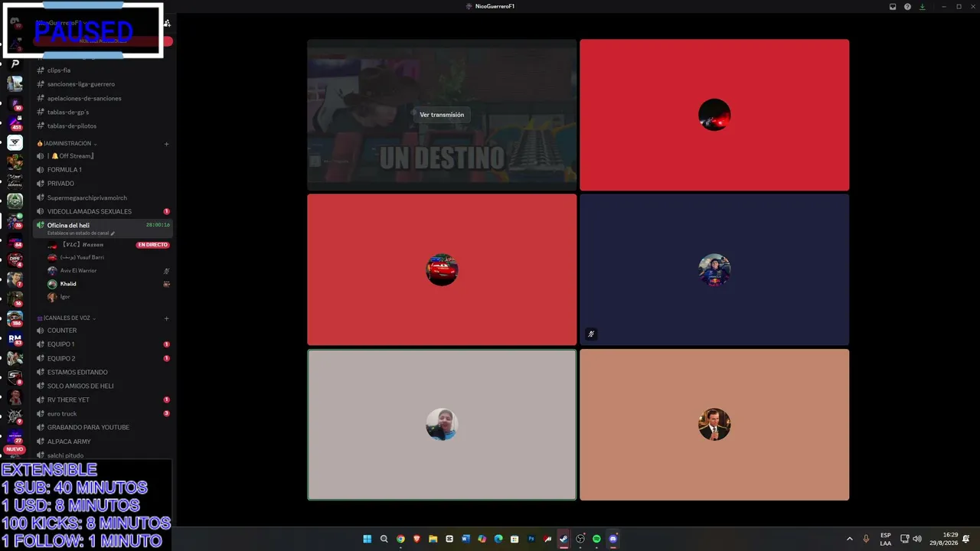980x551 pixels.
Task: Open Microsoft Edge from the taskbar
Action: [498, 539]
